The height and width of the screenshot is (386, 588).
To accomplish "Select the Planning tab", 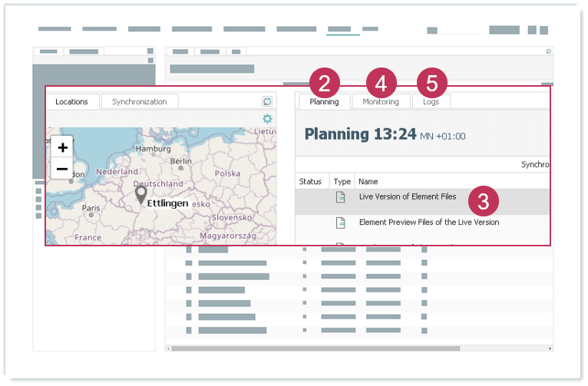I will [x=324, y=102].
